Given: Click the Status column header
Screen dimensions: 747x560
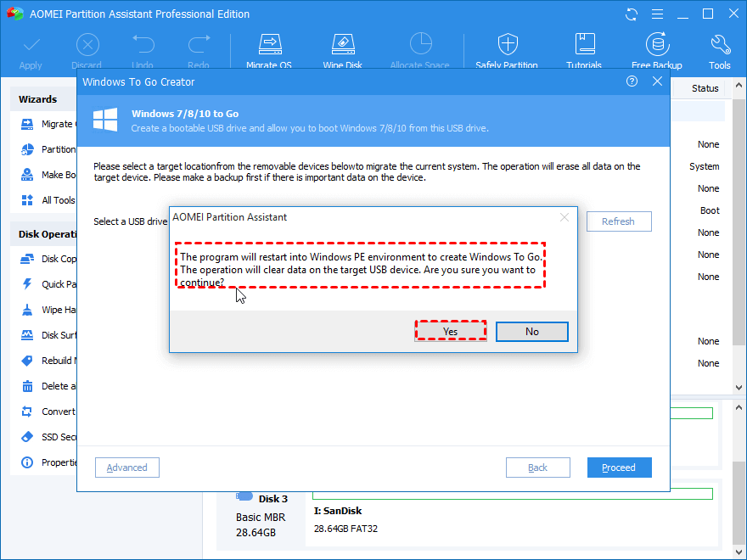Looking at the screenshot, I should pyautogui.click(x=705, y=88).
